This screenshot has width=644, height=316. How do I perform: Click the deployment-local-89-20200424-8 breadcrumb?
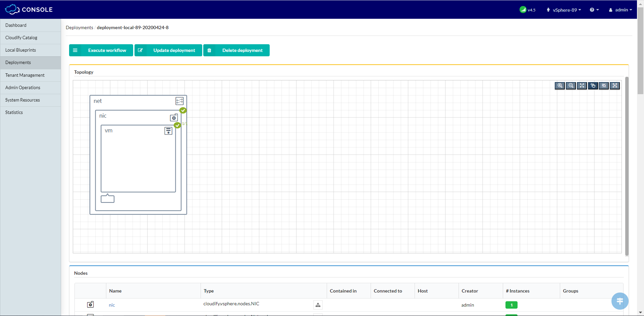point(133,27)
